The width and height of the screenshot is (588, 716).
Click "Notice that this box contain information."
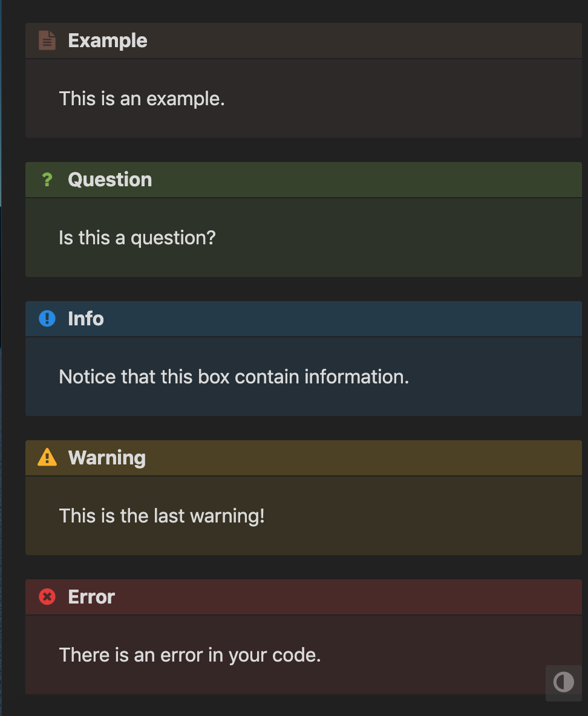click(234, 377)
